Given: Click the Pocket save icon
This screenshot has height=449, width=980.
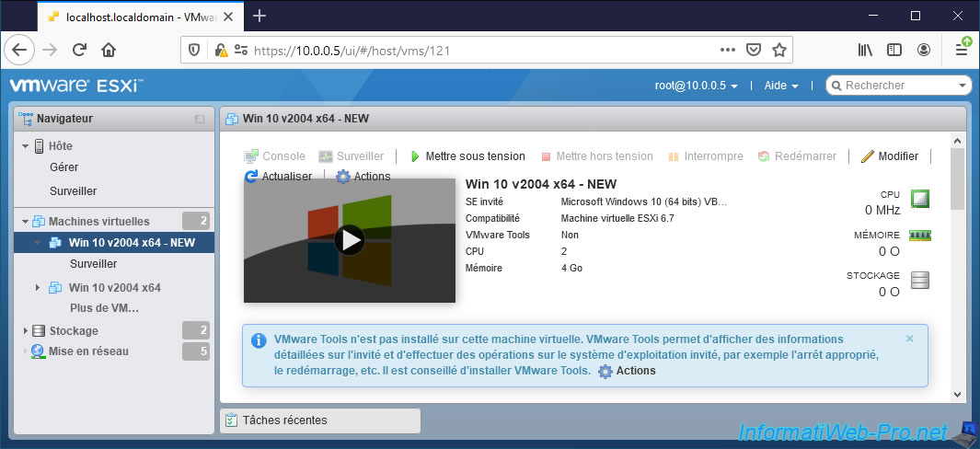Looking at the screenshot, I should point(755,50).
